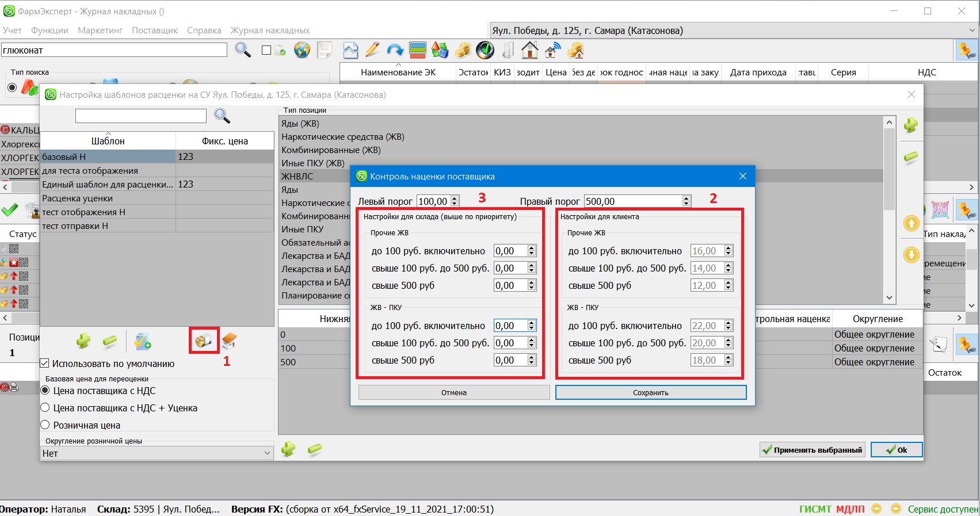The image size is (980, 516).
Task: Open 'Округление розничной цены' dropdown
Action: tap(157, 453)
